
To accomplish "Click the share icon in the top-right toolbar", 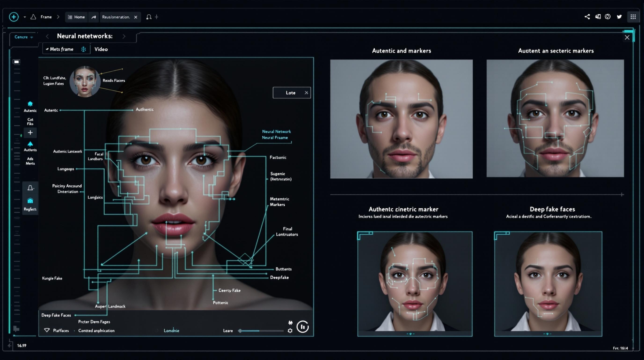I will click(x=587, y=16).
